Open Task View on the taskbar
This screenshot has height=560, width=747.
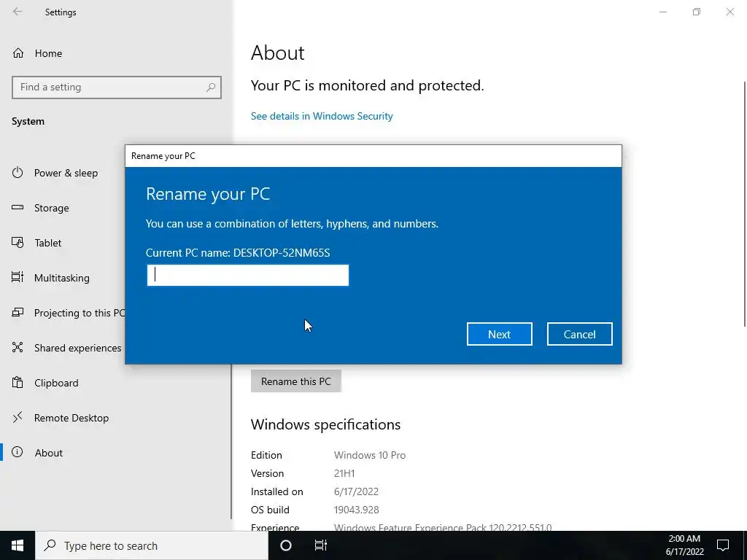321,545
